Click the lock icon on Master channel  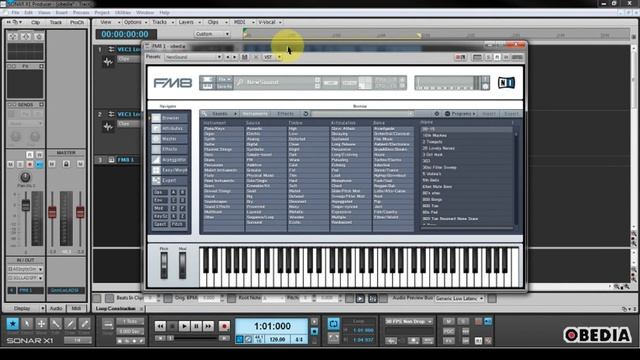(66, 164)
